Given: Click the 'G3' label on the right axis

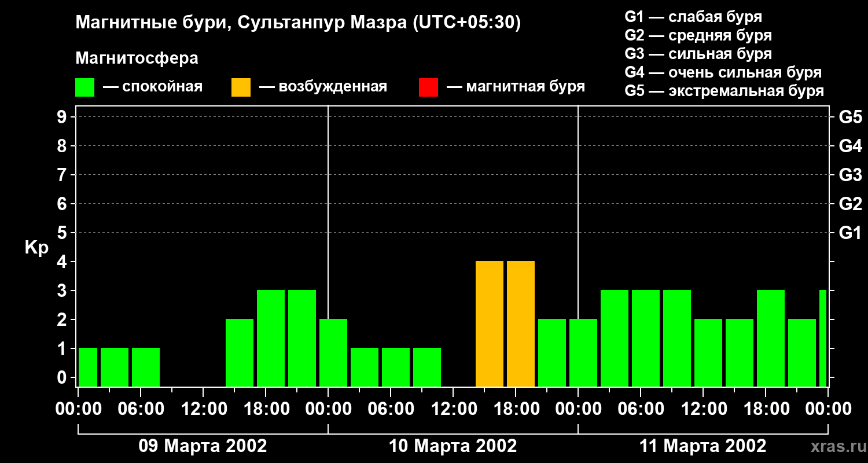Looking at the screenshot, I should [850, 175].
